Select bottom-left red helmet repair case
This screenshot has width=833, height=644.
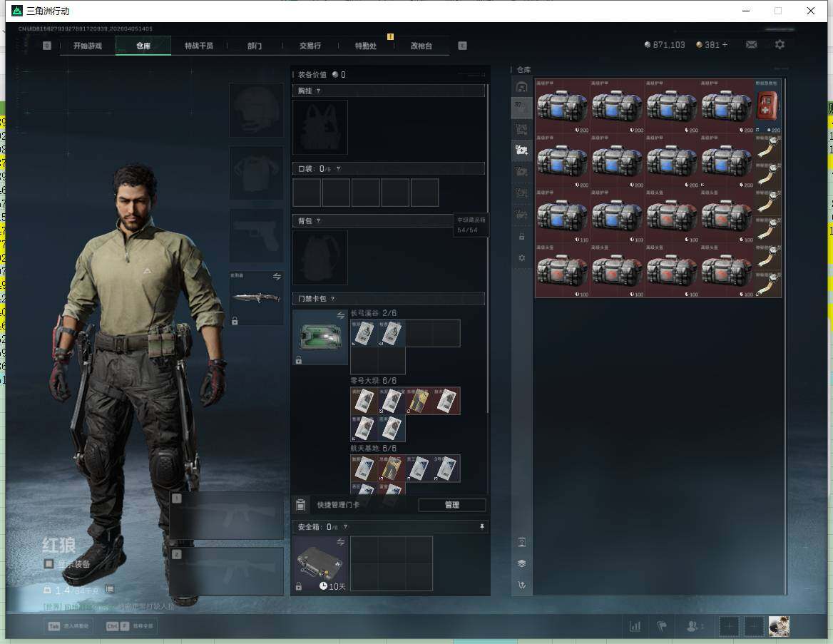[562, 270]
